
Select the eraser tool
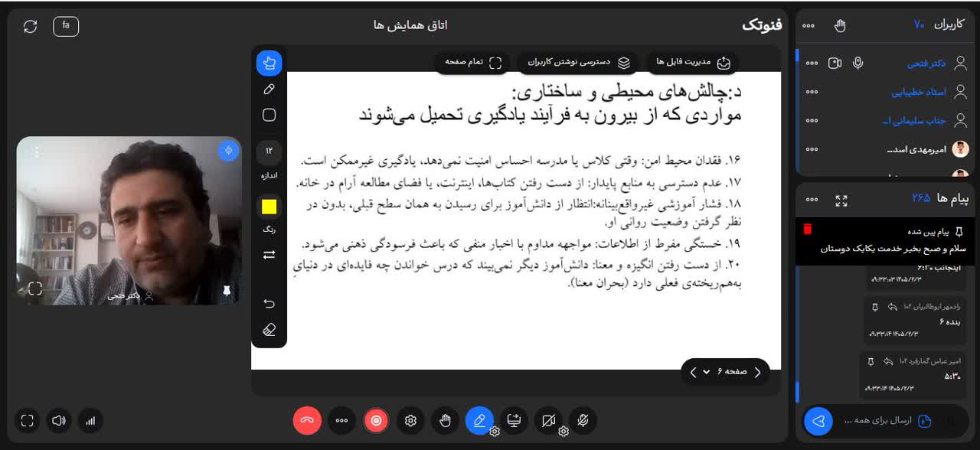pos(269,330)
